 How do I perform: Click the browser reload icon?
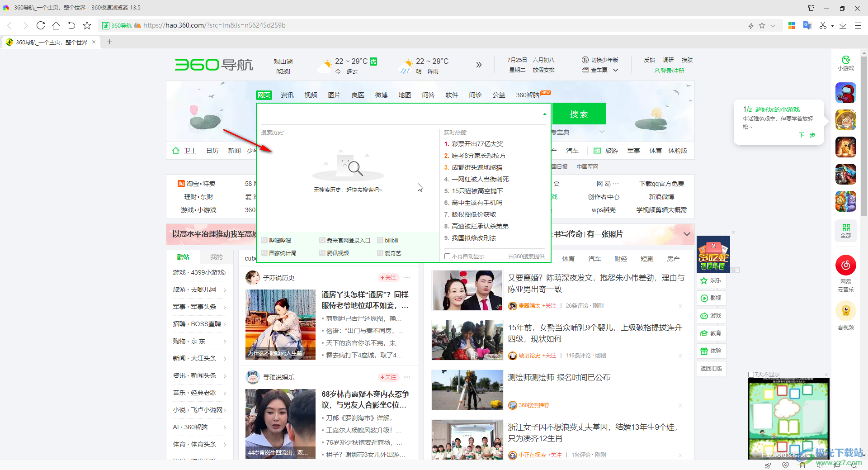coord(41,25)
